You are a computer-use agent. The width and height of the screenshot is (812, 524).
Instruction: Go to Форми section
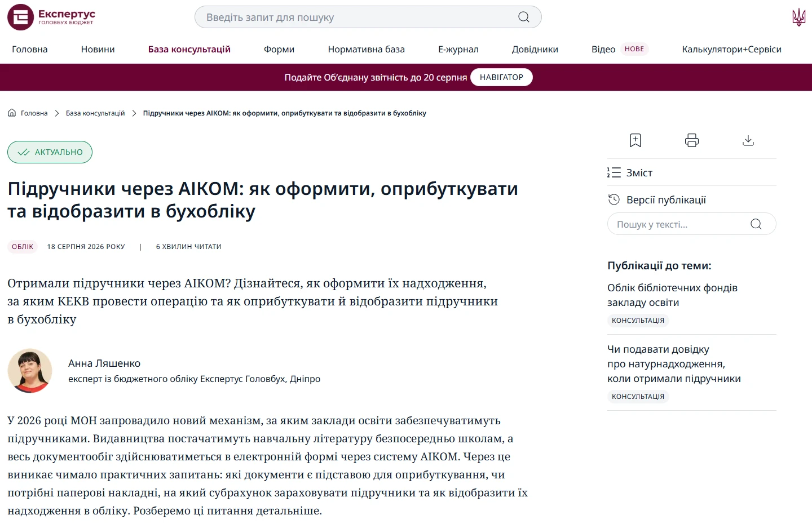tap(279, 49)
